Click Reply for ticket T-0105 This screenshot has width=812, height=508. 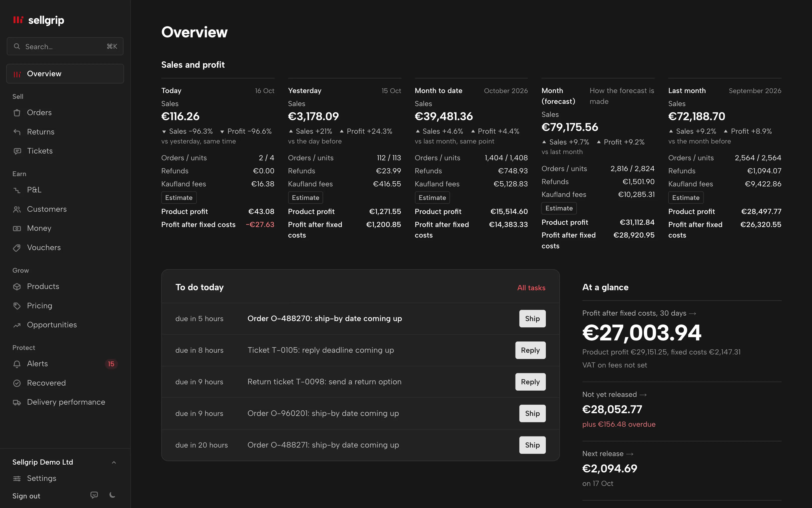530,350
